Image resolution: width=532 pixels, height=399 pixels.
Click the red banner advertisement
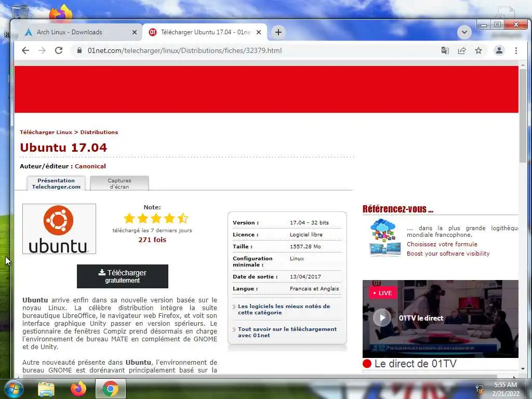(x=267, y=89)
